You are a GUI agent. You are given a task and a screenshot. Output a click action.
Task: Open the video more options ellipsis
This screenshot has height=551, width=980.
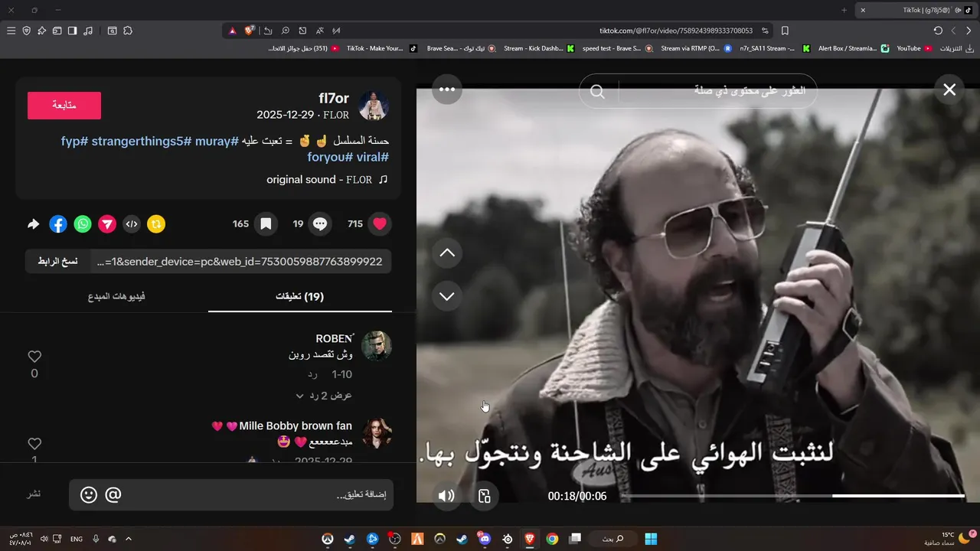[x=447, y=90]
